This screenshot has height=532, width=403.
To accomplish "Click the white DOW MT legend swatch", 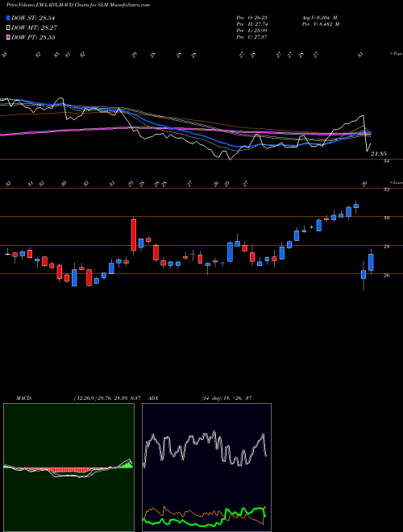I will pos(9,28).
